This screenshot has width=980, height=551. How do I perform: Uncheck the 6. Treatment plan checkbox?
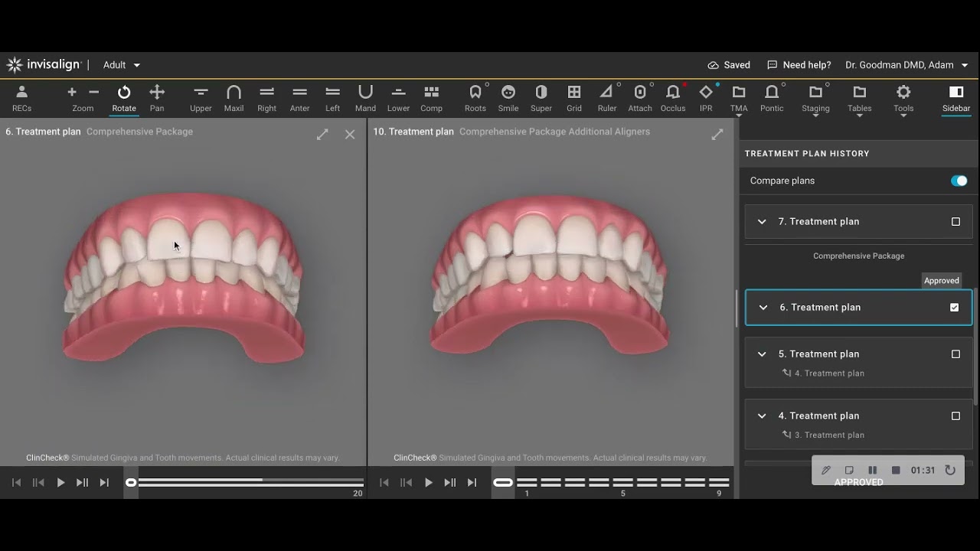pyautogui.click(x=954, y=308)
